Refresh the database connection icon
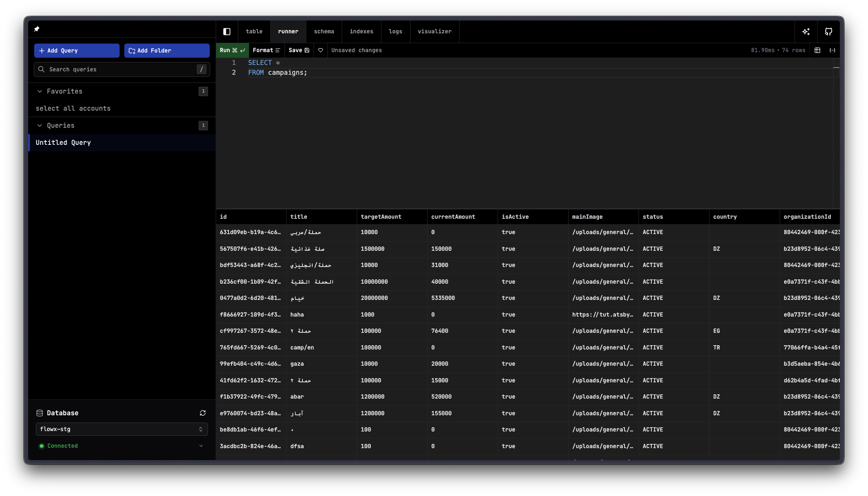This screenshot has width=868, height=496. coord(202,413)
